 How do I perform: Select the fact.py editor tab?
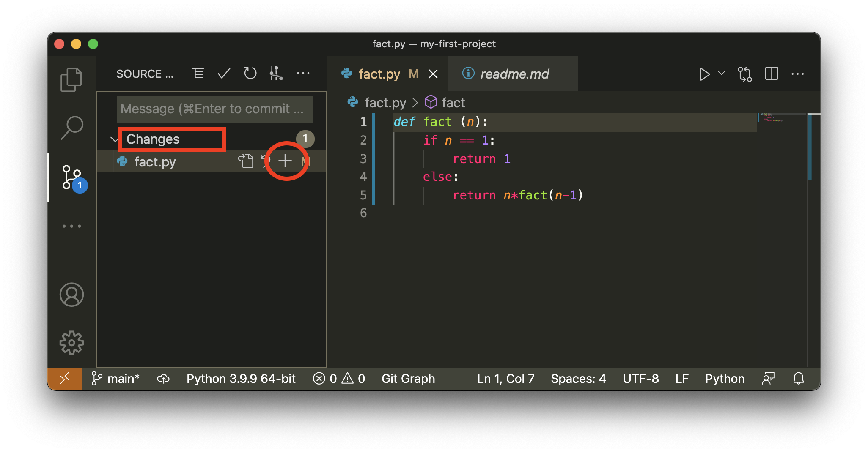click(x=379, y=74)
